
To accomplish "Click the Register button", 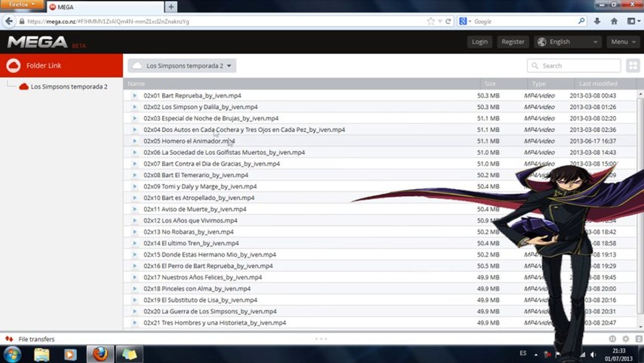I will pyautogui.click(x=513, y=42).
